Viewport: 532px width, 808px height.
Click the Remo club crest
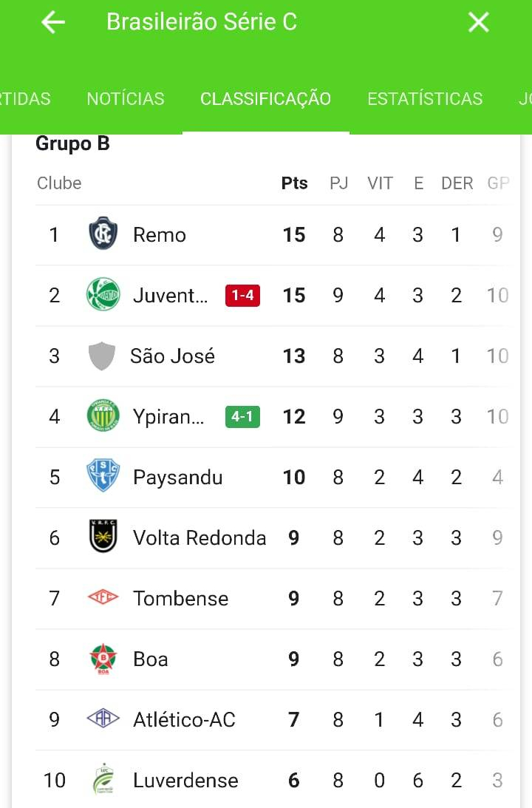click(x=103, y=234)
